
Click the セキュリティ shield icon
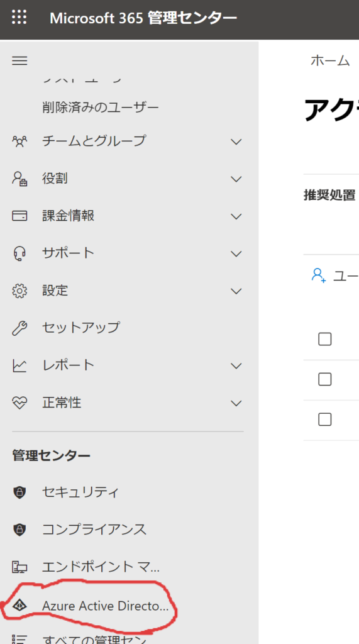(19, 492)
